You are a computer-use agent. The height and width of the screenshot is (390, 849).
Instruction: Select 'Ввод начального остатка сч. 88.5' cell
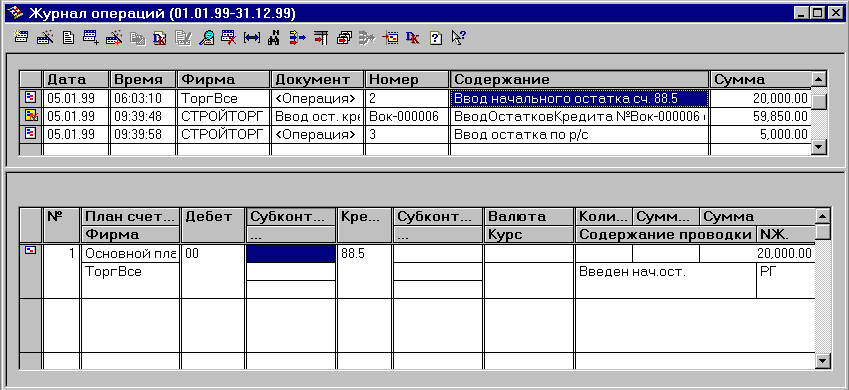click(x=579, y=99)
